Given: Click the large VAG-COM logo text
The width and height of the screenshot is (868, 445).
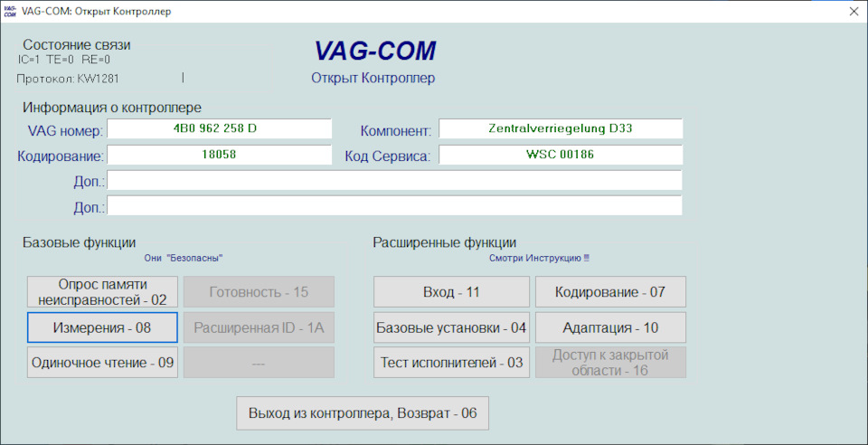Looking at the screenshot, I should click(x=374, y=51).
